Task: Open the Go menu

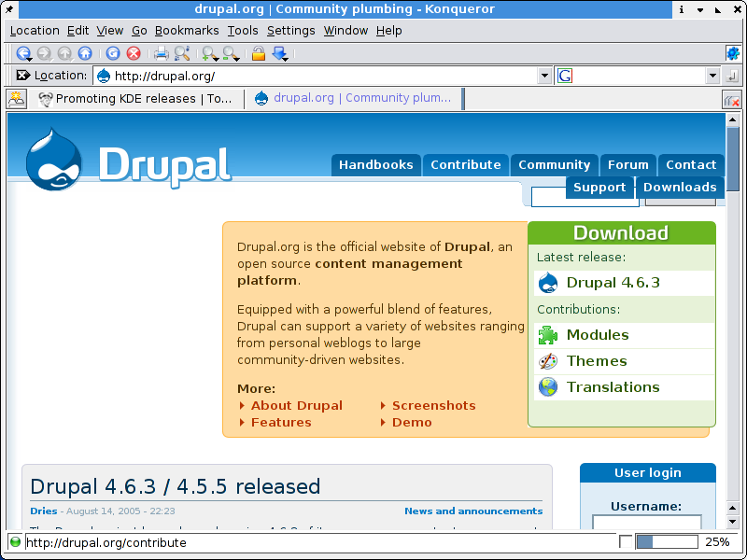Action: point(139,31)
